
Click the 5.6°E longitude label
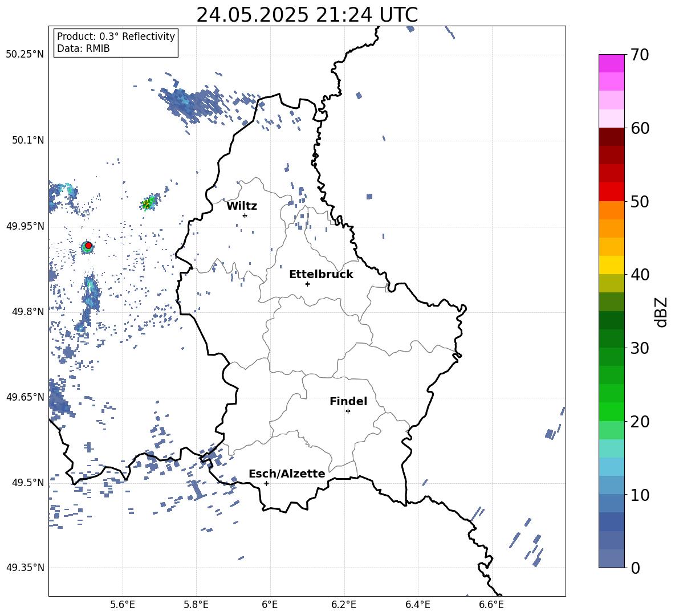click(x=123, y=605)
